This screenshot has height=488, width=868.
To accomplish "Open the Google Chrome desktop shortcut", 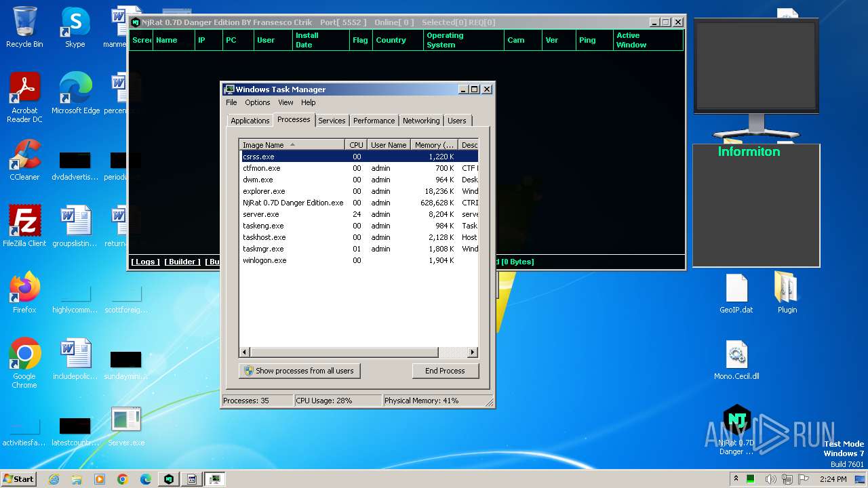I will click(x=24, y=363).
